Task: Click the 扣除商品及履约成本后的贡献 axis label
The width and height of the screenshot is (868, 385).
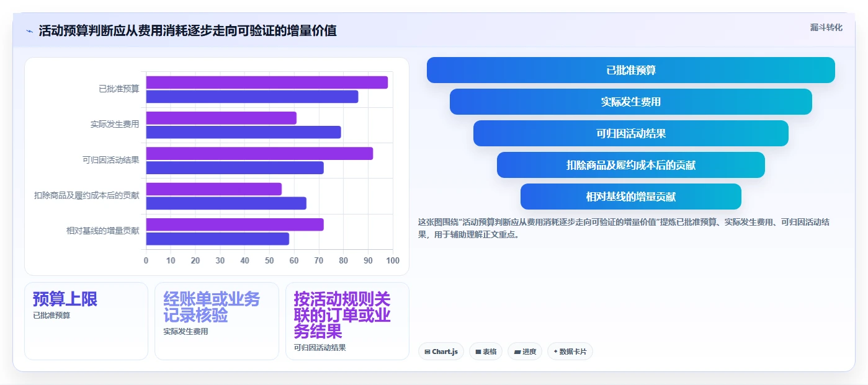Action: click(x=86, y=195)
